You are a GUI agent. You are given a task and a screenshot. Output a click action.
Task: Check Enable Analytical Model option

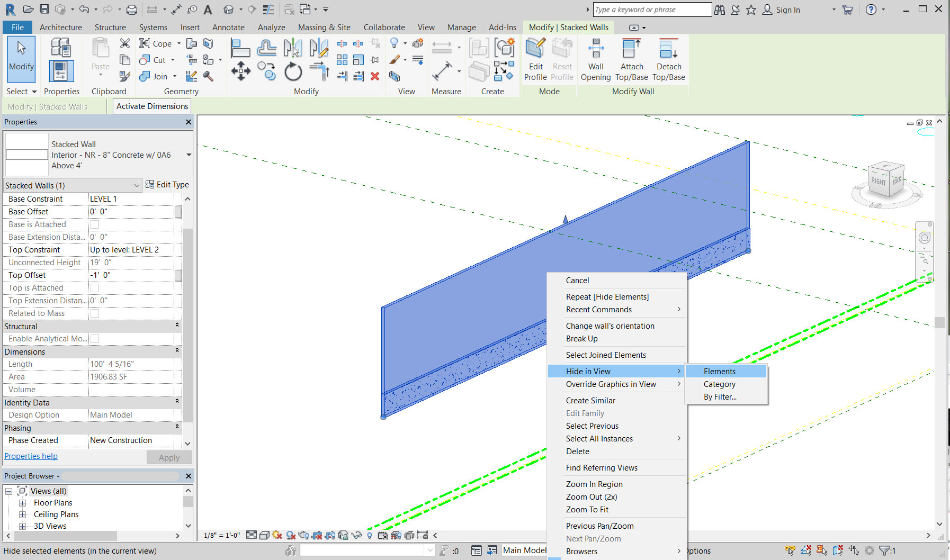point(95,338)
